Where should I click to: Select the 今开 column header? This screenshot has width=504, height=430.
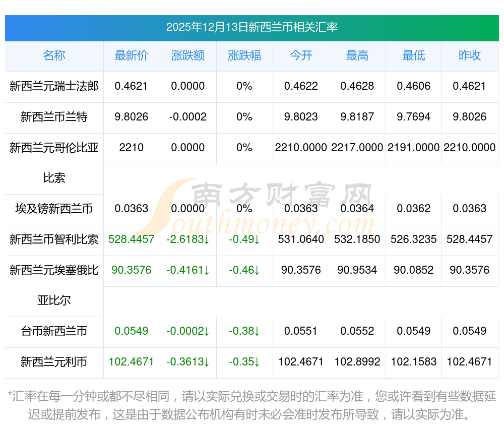[x=301, y=55]
